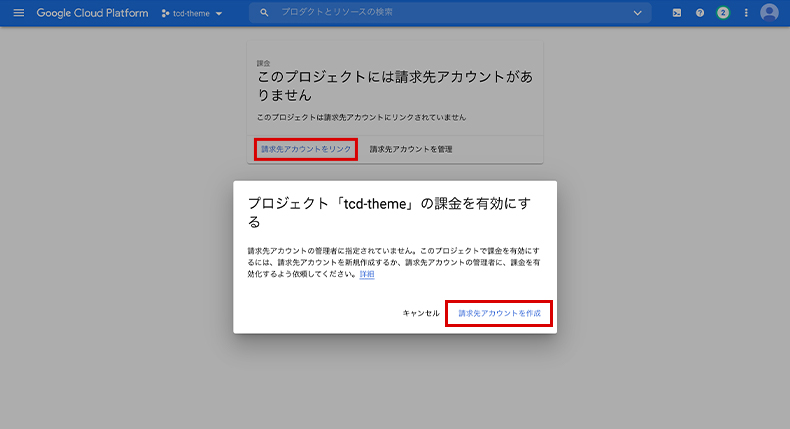790x429 pixels.
Task: Activate Cloud Shell icon
Action: coord(677,13)
